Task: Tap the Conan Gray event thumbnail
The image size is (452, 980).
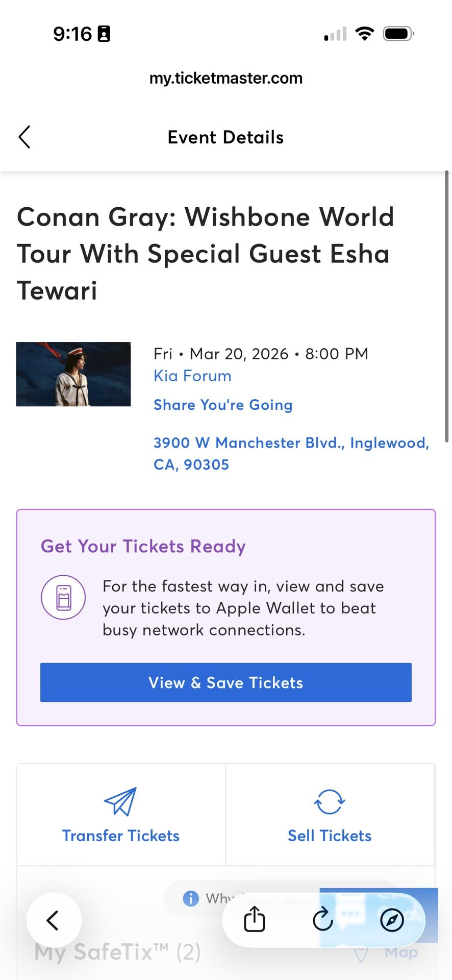Action: point(73,374)
